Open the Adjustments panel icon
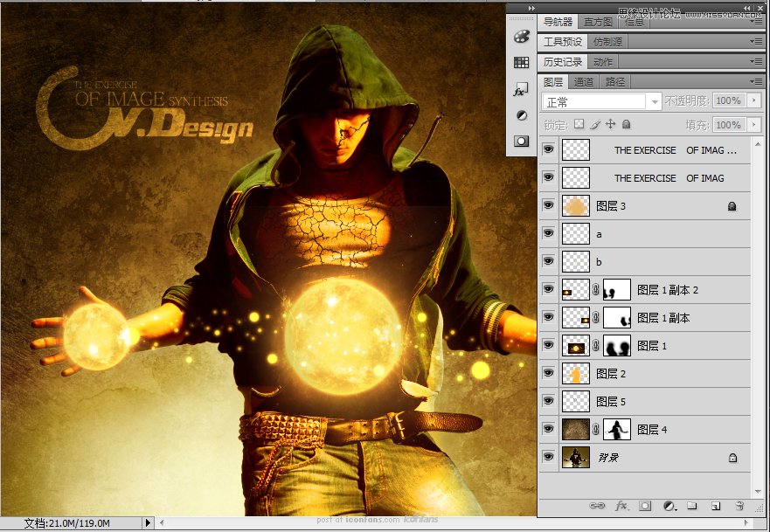Image resolution: width=770 pixels, height=532 pixels. click(521, 115)
